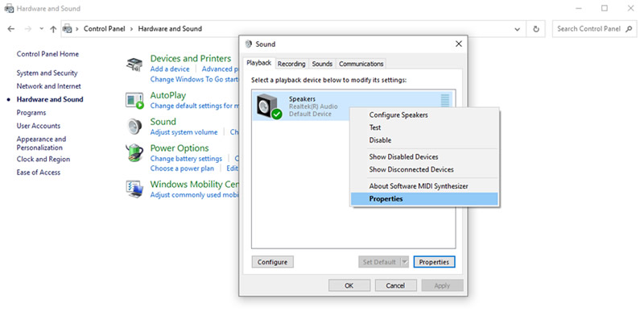Click the Hardware and Sound title bar icon

tap(9, 8)
